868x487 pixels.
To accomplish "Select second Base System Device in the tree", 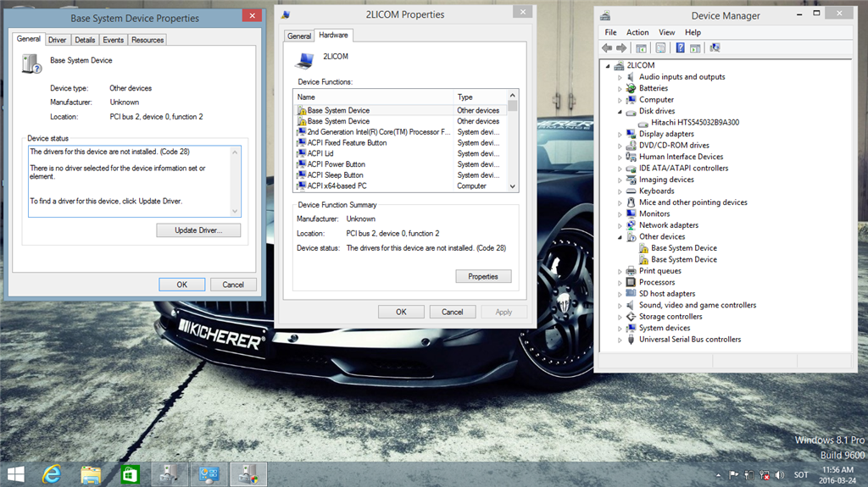I will 683,260.
